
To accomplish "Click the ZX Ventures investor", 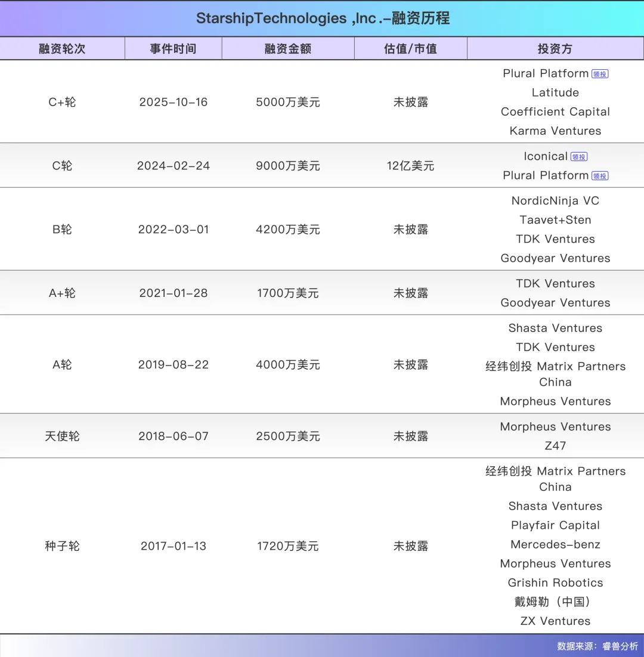I will [x=555, y=621].
